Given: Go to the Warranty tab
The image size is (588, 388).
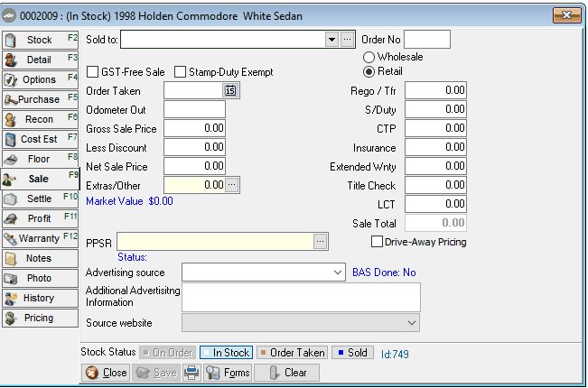Looking at the screenshot, I should pyautogui.click(x=40, y=238).
